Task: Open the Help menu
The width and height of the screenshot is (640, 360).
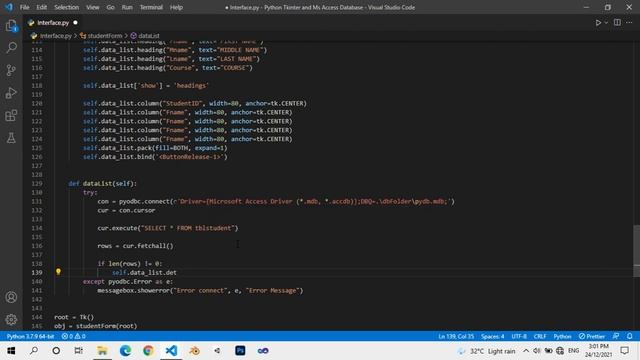Action: coord(176,7)
